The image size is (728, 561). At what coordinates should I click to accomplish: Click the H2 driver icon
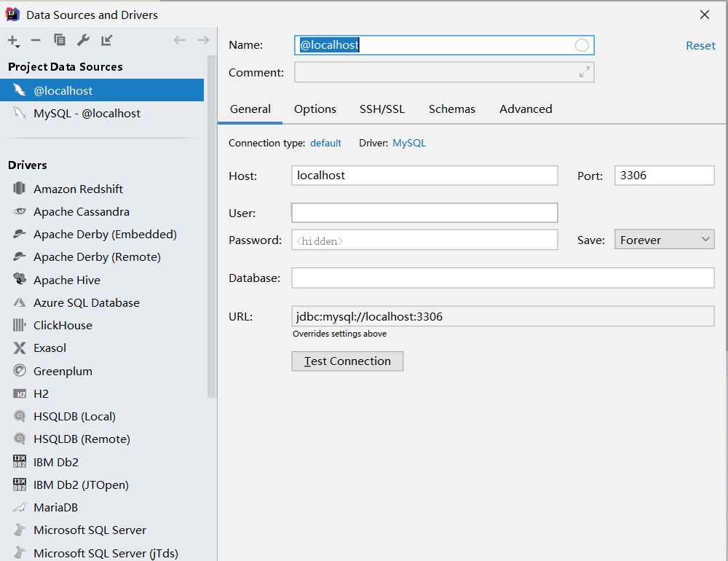click(20, 394)
